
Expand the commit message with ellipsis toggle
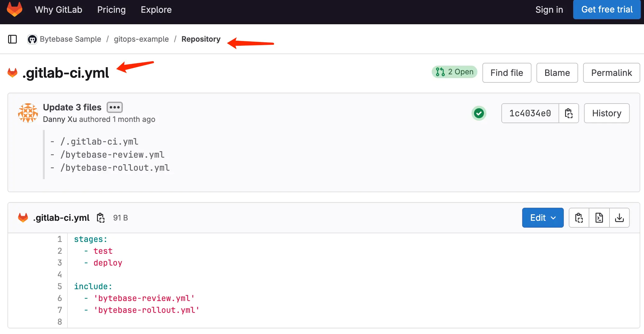click(x=114, y=107)
